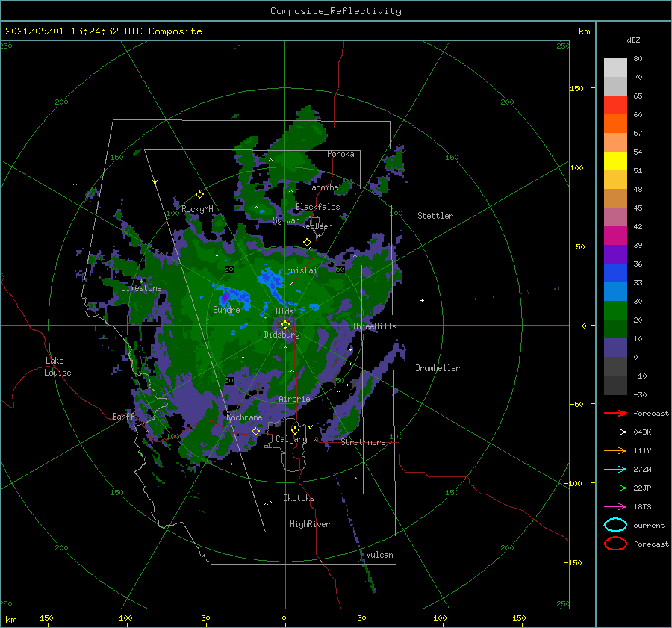Click the Blackfalds label
The height and width of the screenshot is (628, 672).
(x=317, y=207)
